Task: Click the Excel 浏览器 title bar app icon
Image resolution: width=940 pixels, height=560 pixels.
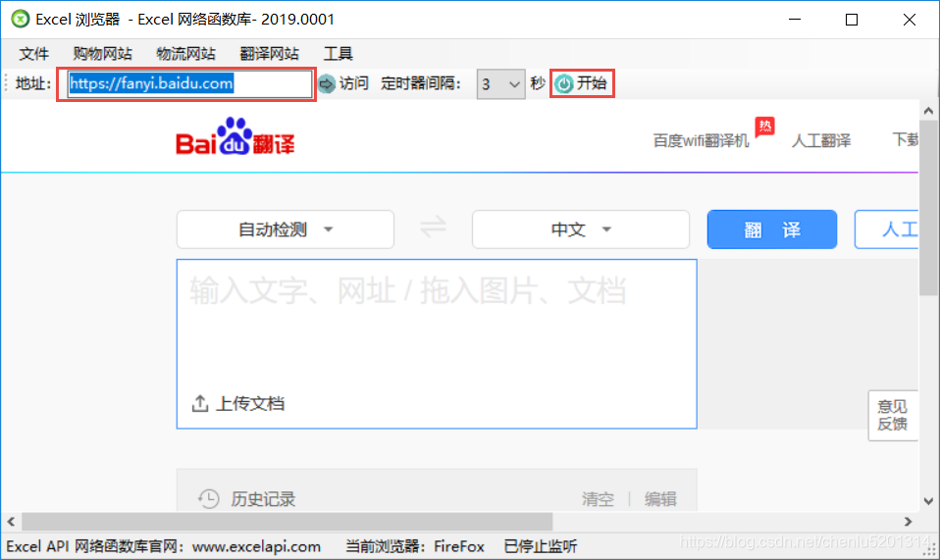Action: click(x=21, y=20)
